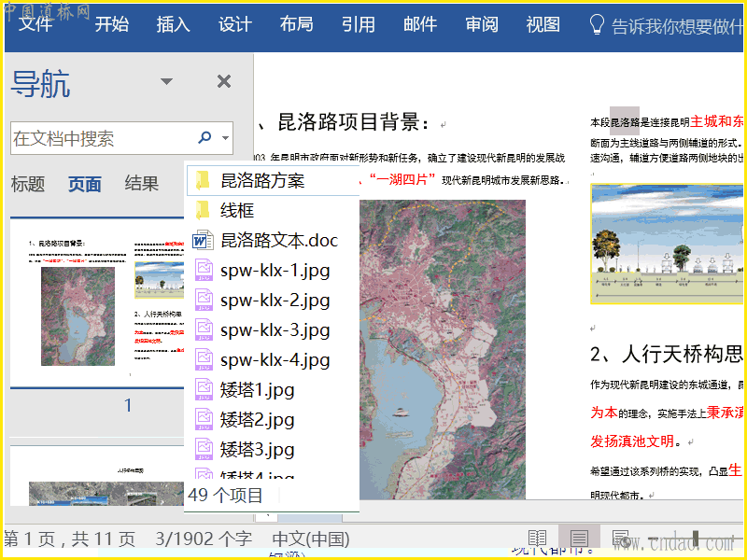Select file name spw-klx-2.jpg
This screenshot has width=747, height=560.
[275, 301]
